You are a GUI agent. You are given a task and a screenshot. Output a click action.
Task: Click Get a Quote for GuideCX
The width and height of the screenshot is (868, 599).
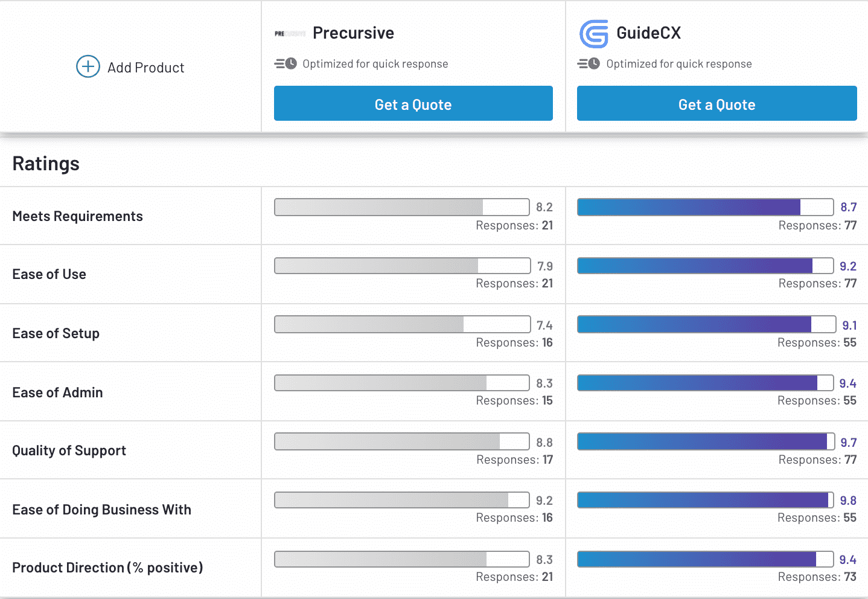pyautogui.click(x=717, y=103)
